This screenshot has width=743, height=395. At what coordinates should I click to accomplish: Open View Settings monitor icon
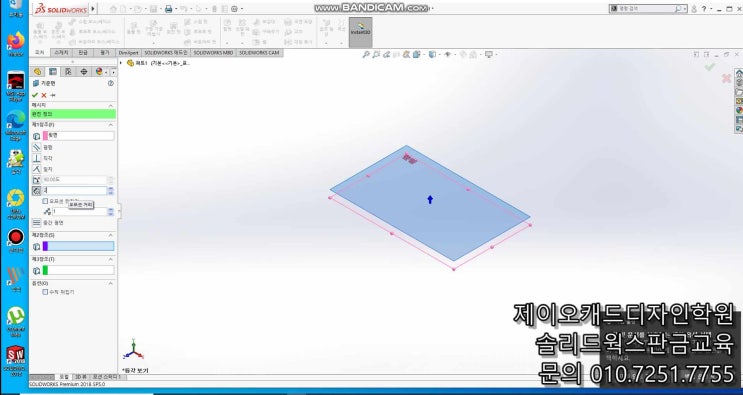click(489, 54)
